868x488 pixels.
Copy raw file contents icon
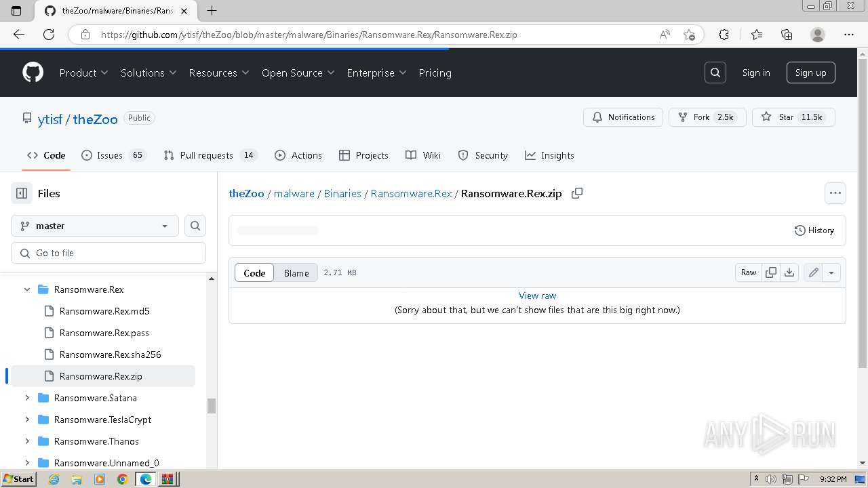click(771, 272)
